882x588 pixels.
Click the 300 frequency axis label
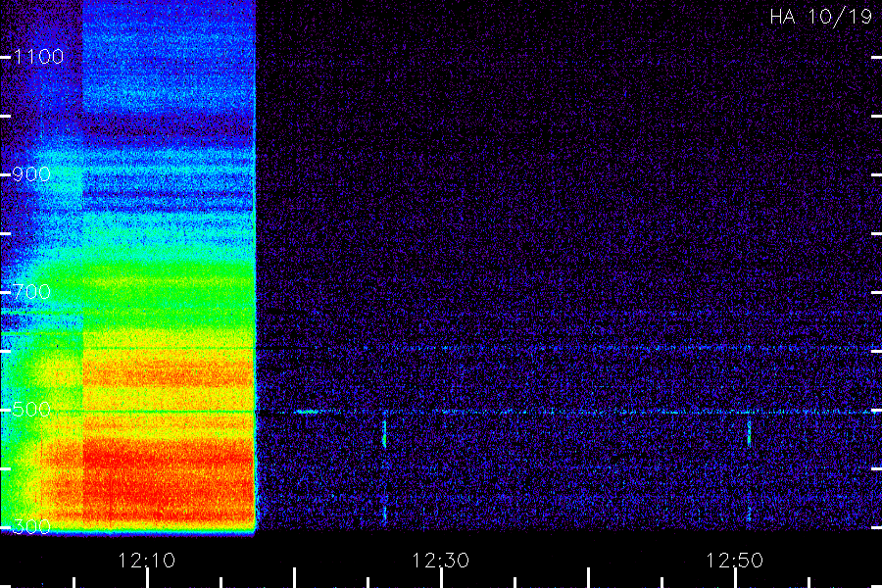pos(31,527)
